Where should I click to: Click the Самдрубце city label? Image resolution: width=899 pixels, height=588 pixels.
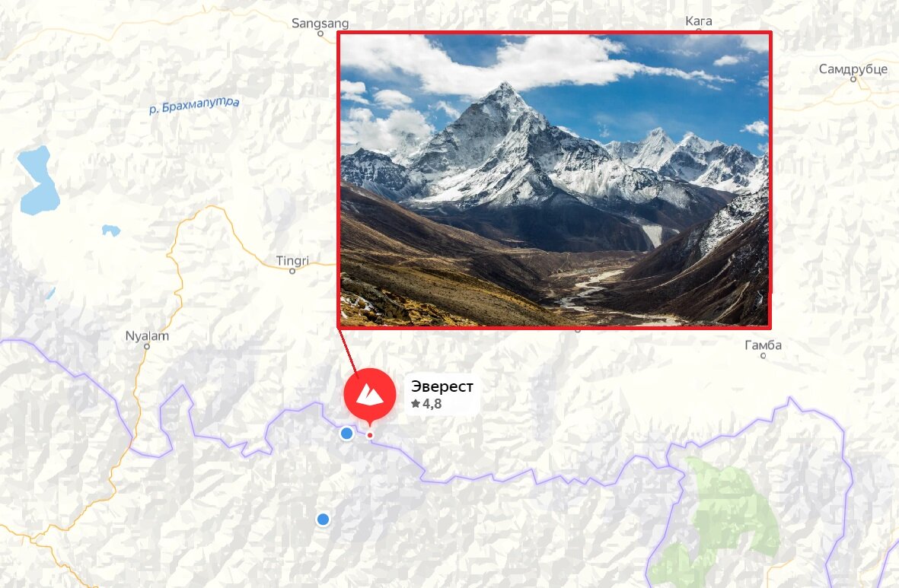coord(853,68)
